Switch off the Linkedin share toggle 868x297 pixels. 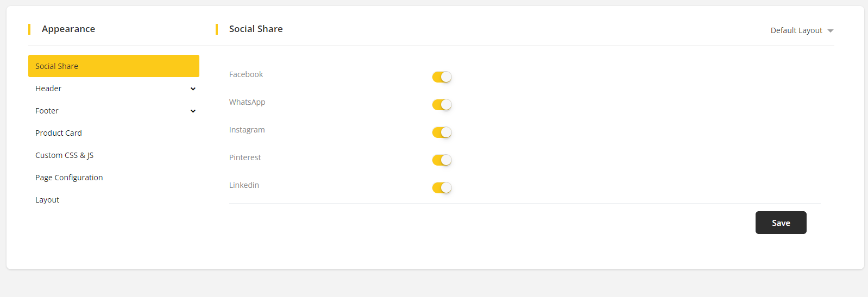(442, 188)
